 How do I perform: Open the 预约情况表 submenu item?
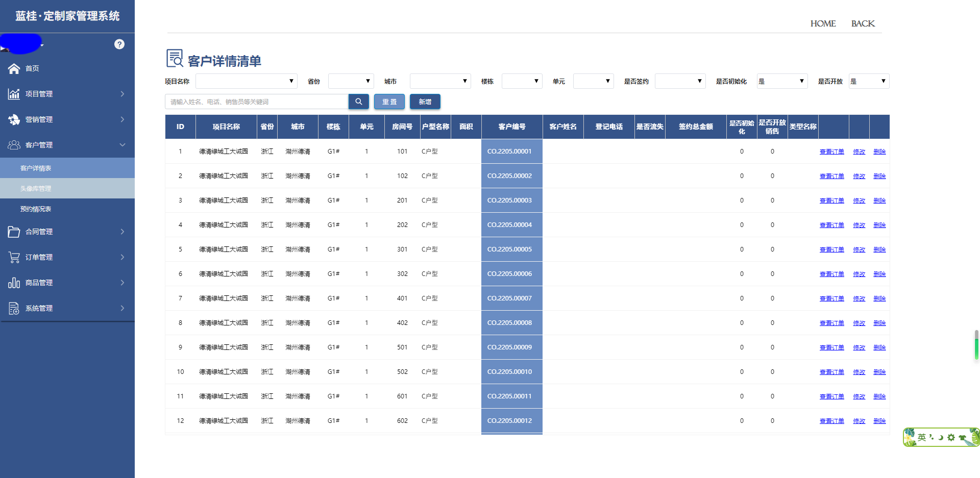point(67,209)
